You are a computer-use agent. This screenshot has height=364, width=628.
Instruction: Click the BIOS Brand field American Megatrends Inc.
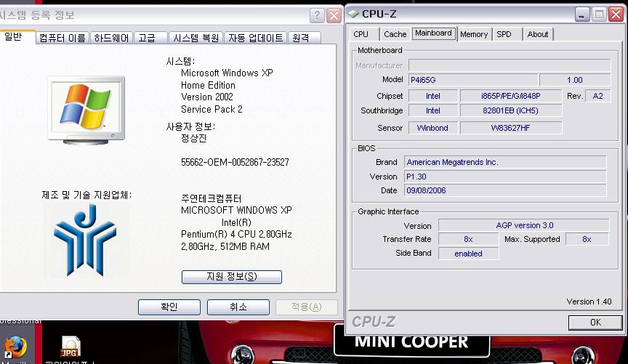(505, 162)
